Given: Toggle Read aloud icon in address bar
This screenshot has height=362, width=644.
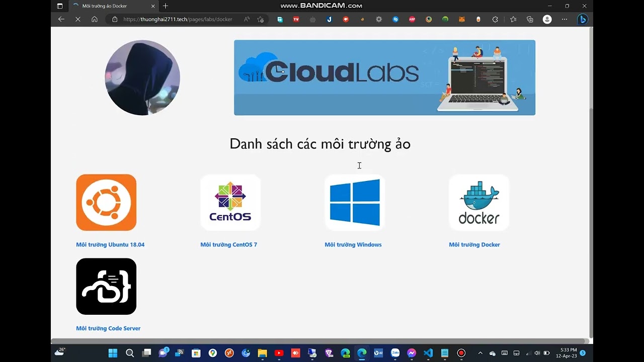Looking at the screenshot, I should pos(247,19).
